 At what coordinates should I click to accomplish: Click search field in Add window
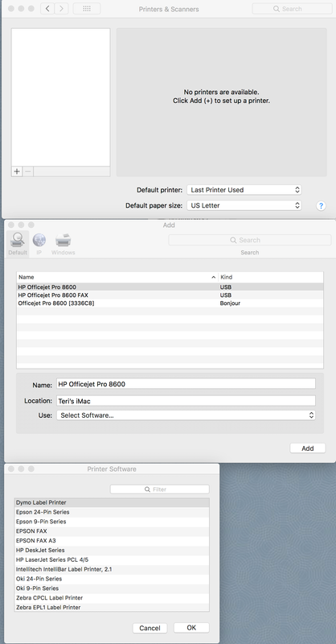coord(249,240)
